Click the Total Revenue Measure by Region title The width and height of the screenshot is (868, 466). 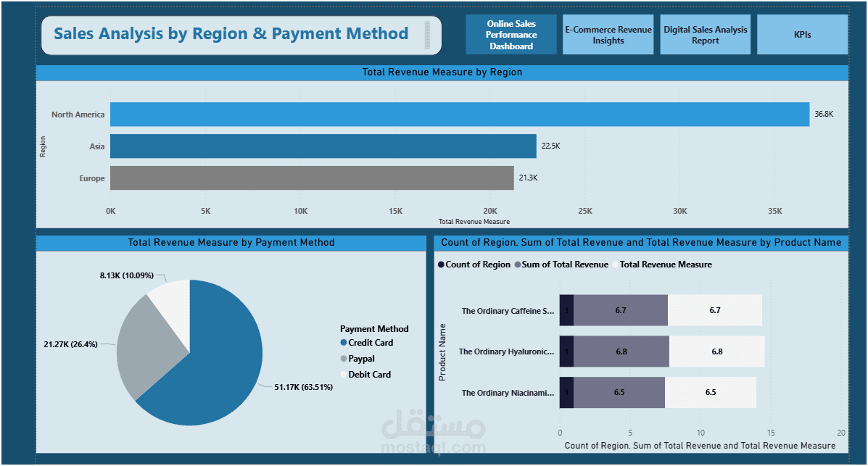coord(442,72)
